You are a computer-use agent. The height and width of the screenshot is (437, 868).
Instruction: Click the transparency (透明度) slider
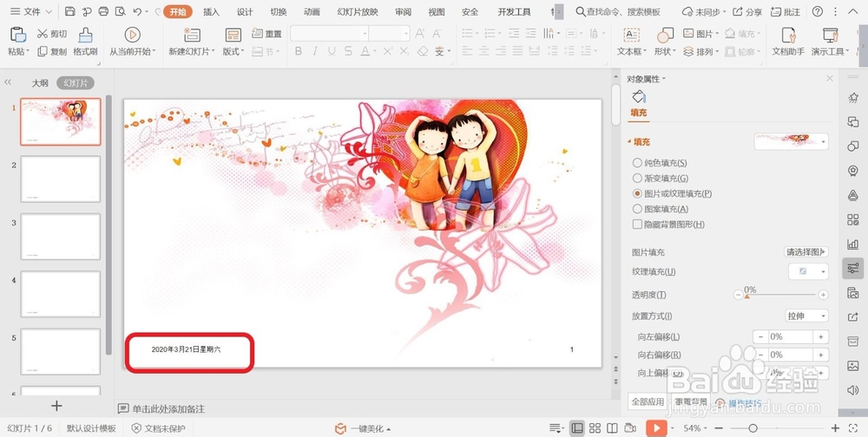(780, 295)
